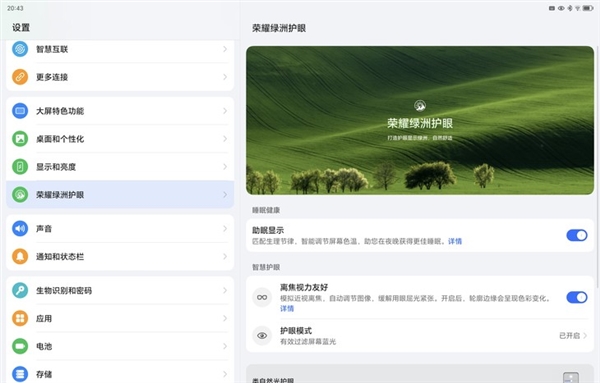Expand the 应用 row chevron
600x383 pixels.
(x=225, y=318)
